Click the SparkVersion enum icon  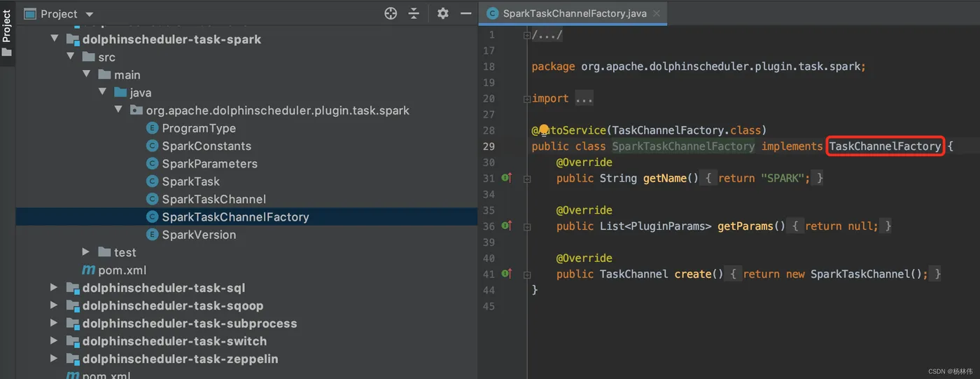point(152,235)
